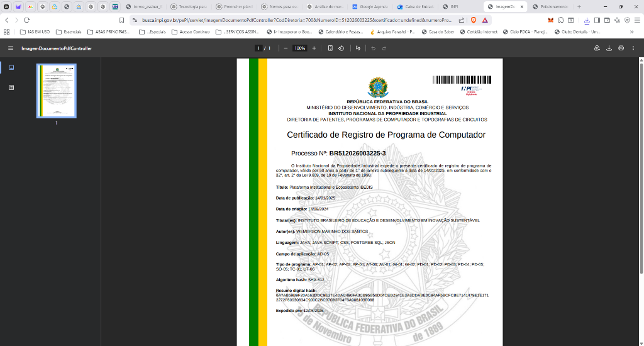The width and height of the screenshot is (644, 346).
Task: Download the PDF document
Action: (x=609, y=48)
